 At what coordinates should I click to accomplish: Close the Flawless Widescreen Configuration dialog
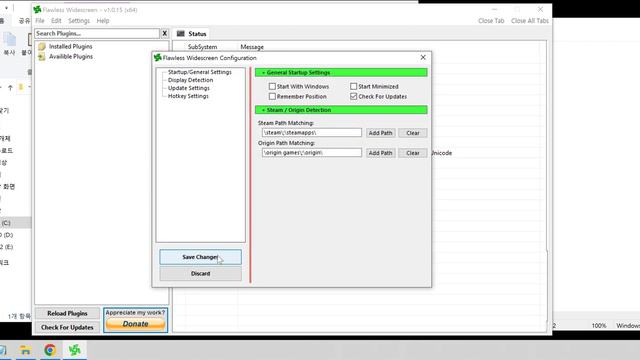point(423,58)
